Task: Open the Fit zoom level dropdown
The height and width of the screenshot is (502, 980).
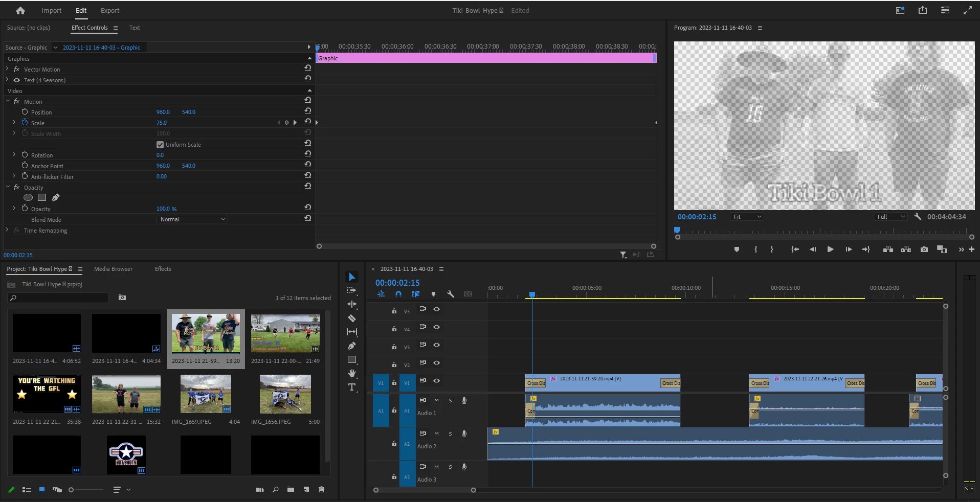Action: point(747,217)
